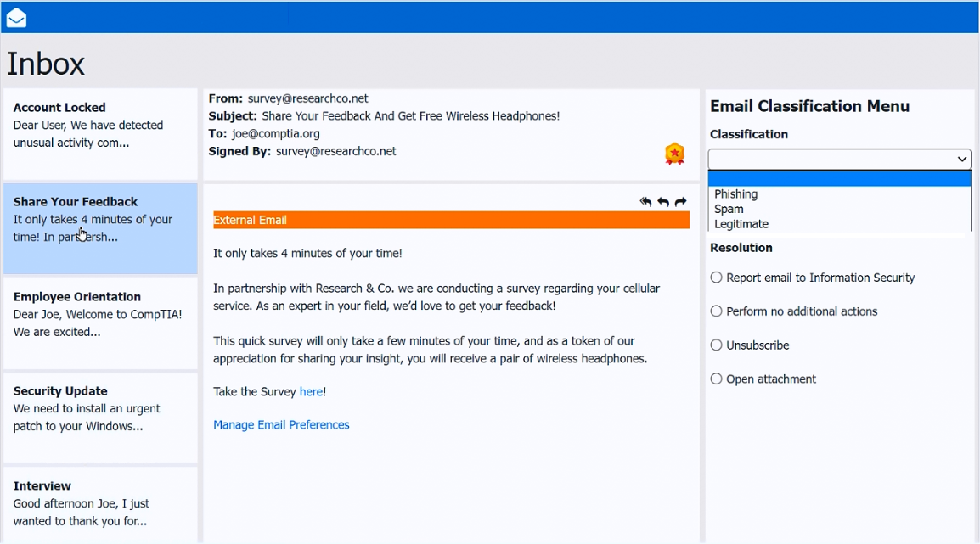Choose Spam from the classification list
This screenshot has width=980, height=544.
[729, 209]
